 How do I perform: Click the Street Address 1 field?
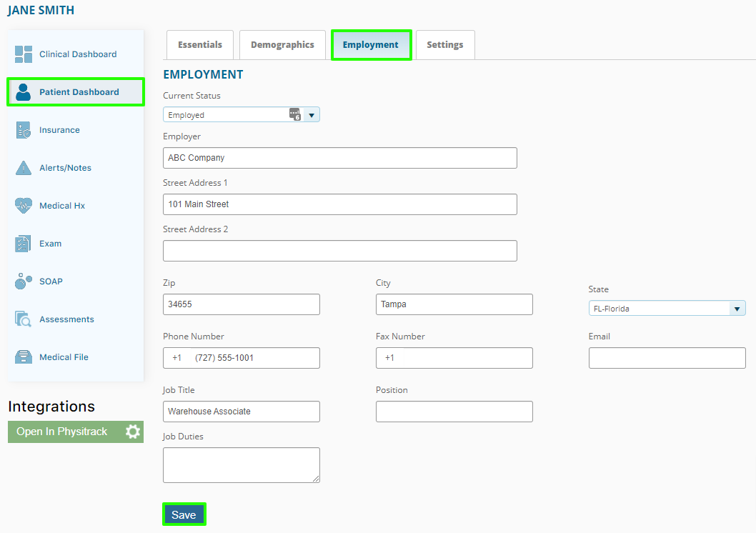340,204
